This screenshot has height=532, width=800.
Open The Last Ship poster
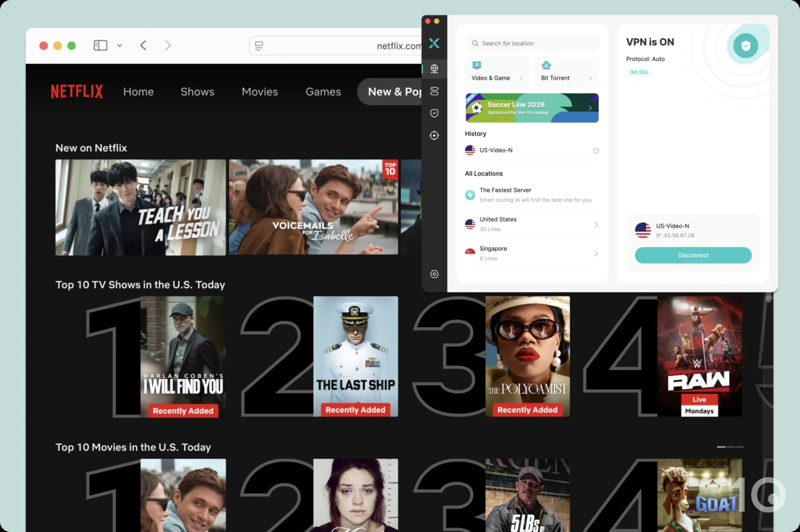click(x=356, y=356)
